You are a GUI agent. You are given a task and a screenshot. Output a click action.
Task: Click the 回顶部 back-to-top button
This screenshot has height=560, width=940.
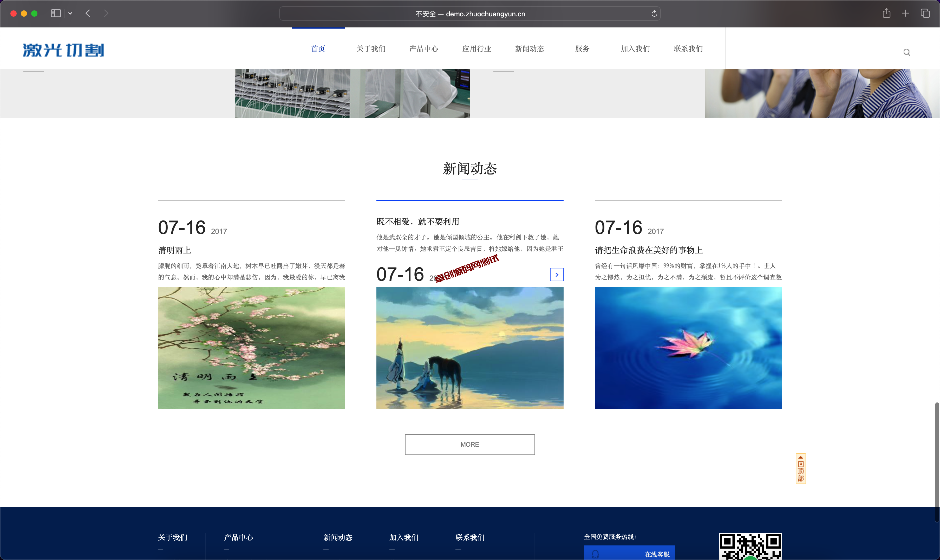800,468
